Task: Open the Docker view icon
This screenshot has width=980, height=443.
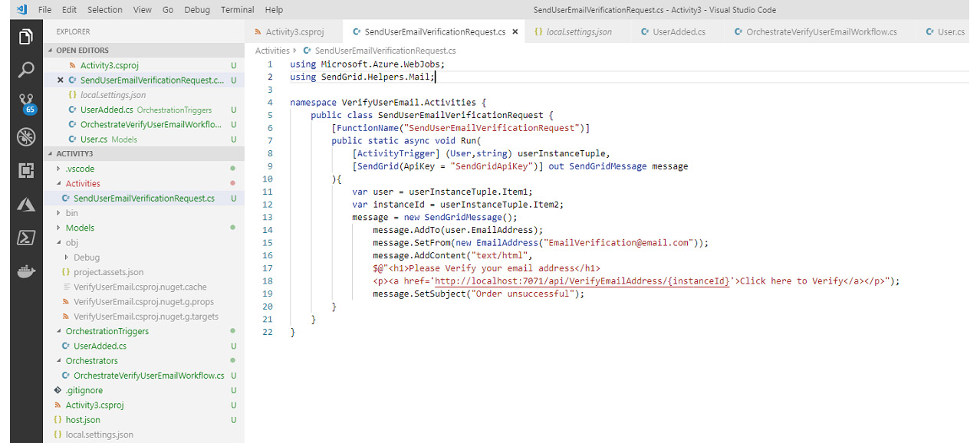Action: [x=26, y=272]
